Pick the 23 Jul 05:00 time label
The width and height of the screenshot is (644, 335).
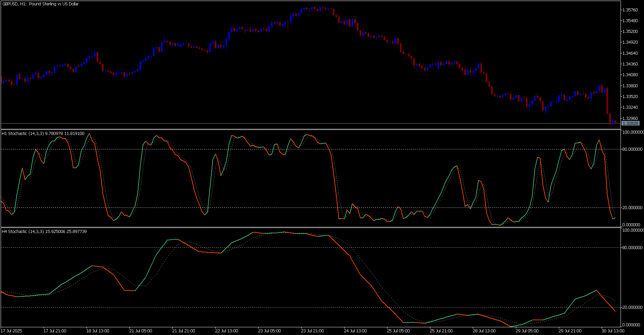270,331
